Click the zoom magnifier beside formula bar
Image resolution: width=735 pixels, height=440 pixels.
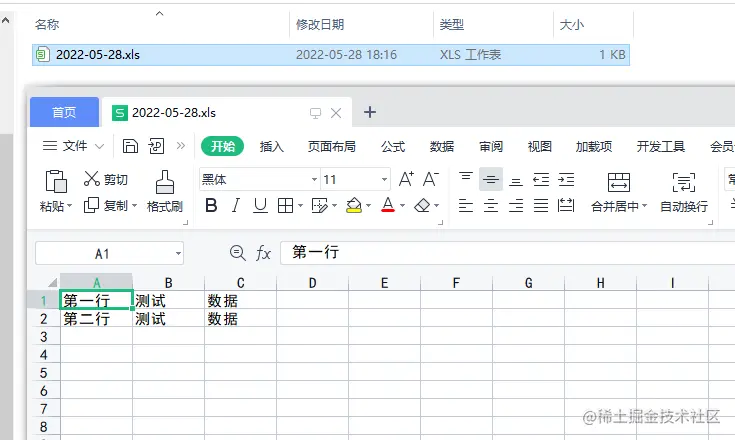(238, 253)
